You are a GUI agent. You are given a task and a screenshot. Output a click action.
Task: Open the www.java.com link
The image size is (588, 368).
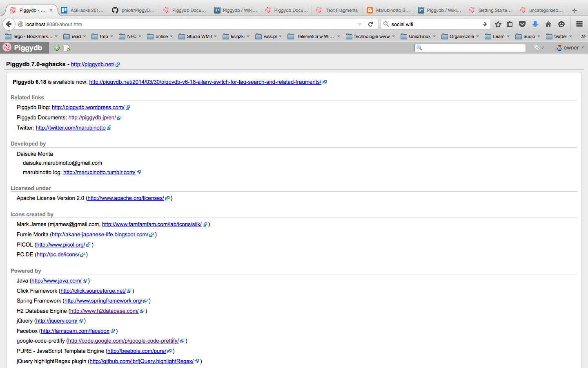point(56,281)
